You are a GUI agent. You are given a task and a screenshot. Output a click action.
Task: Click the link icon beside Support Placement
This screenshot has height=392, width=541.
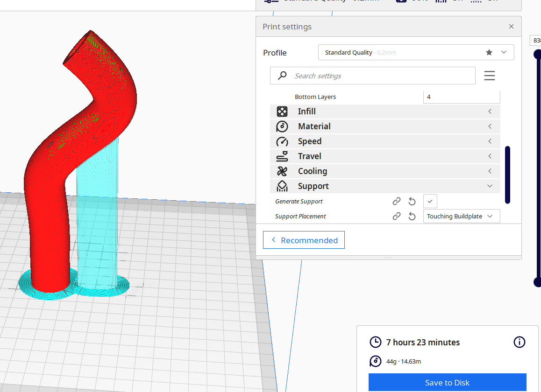(x=397, y=216)
